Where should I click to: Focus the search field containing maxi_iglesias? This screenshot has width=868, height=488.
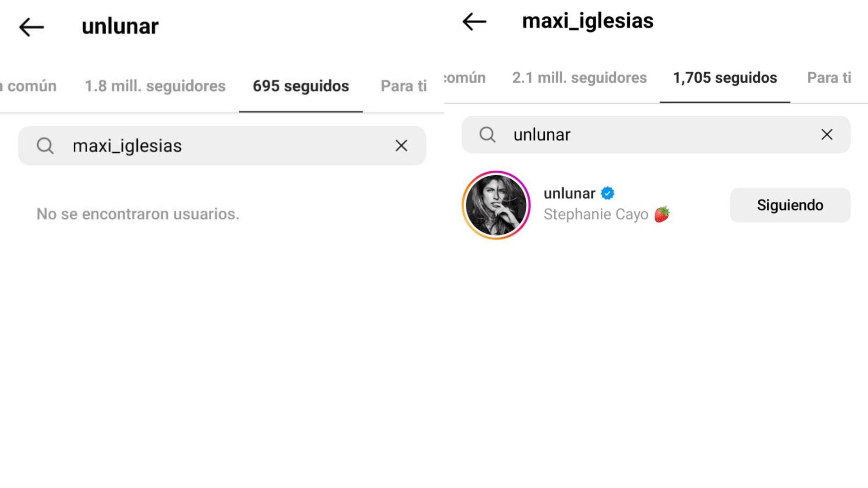[222, 145]
